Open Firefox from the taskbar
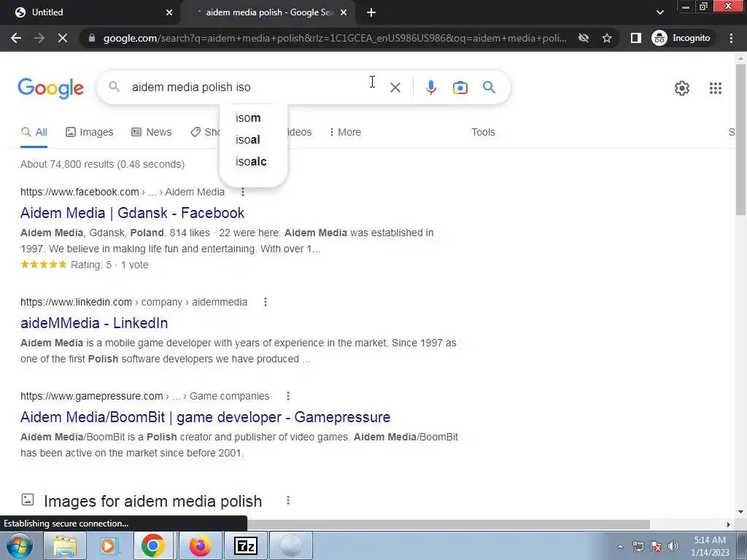747x560 pixels. [200, 545]
